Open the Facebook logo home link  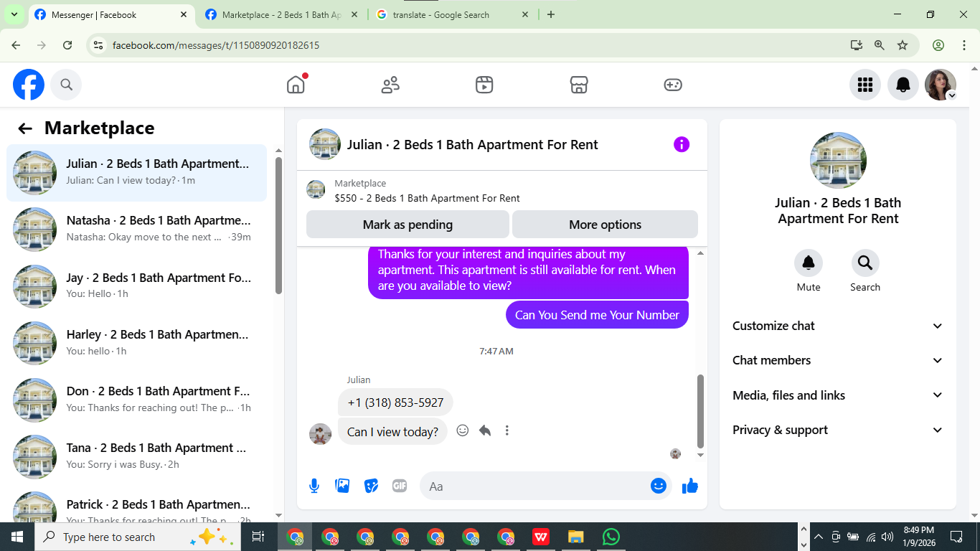click(x=29, y=85)
